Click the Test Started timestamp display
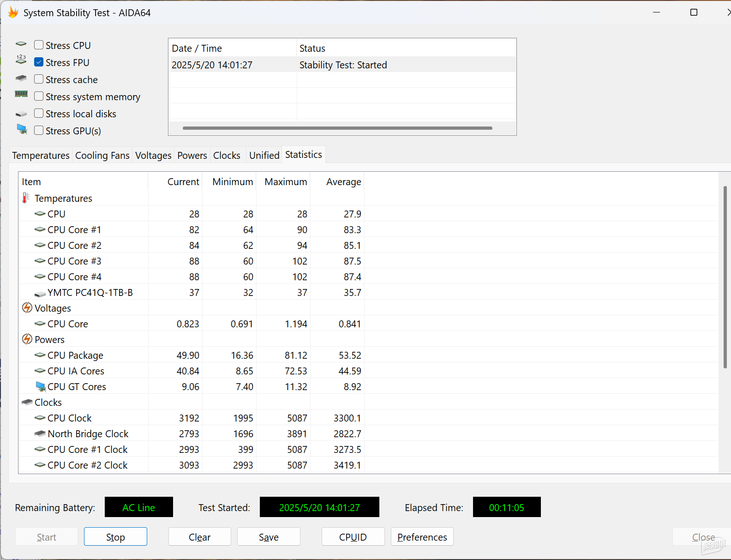Image resolution: width=731 pixels, height=560 pixels. click(x=319, y=507)
